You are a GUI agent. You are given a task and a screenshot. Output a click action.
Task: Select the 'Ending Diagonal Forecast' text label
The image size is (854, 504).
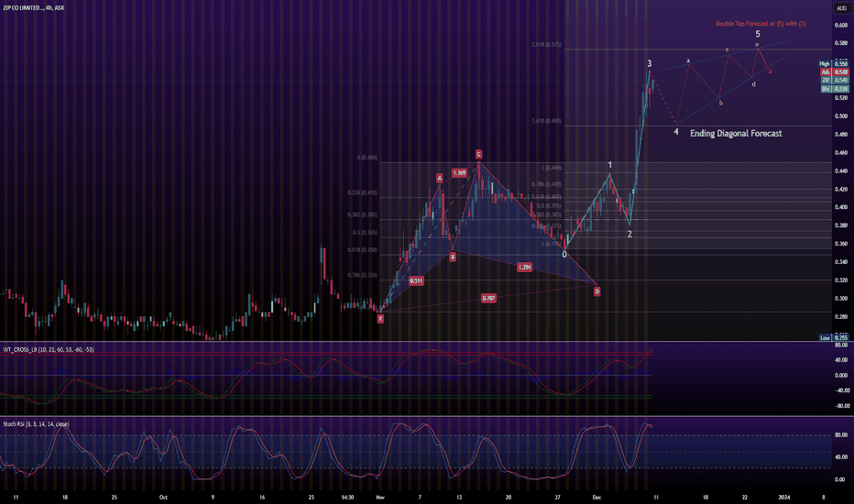736,133
